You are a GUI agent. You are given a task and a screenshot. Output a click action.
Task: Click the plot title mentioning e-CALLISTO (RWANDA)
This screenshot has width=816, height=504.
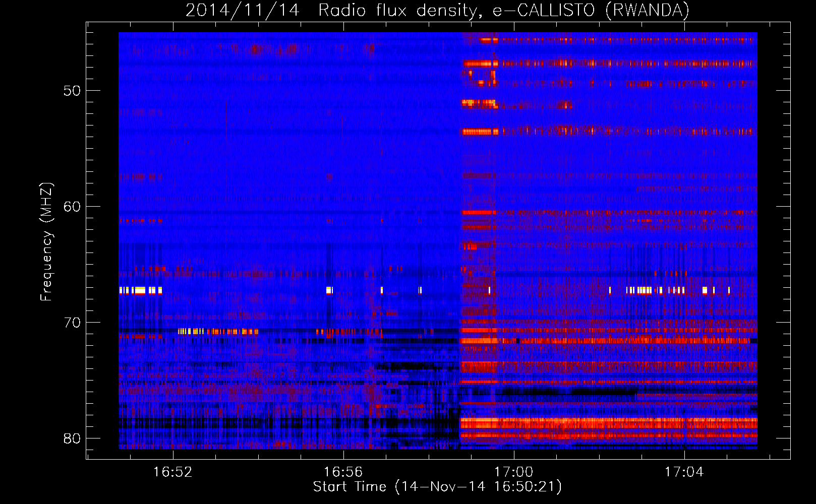point(437,10)
